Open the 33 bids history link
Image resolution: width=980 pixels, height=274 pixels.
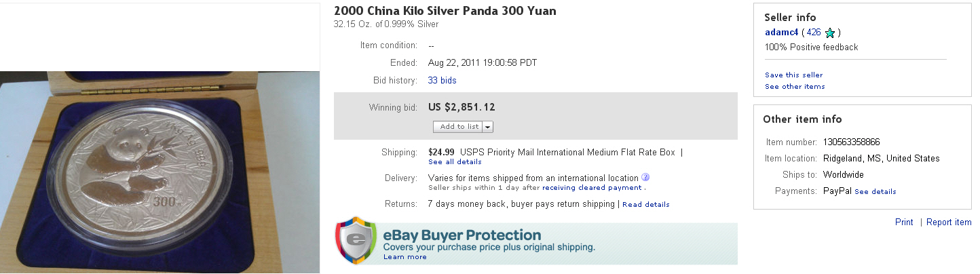click(442, 81)
